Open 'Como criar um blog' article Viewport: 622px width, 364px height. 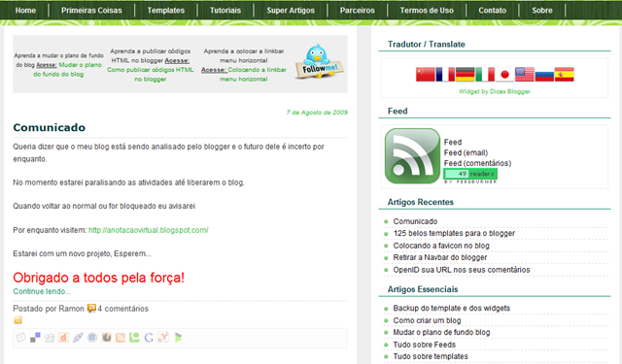coord(427,320)
